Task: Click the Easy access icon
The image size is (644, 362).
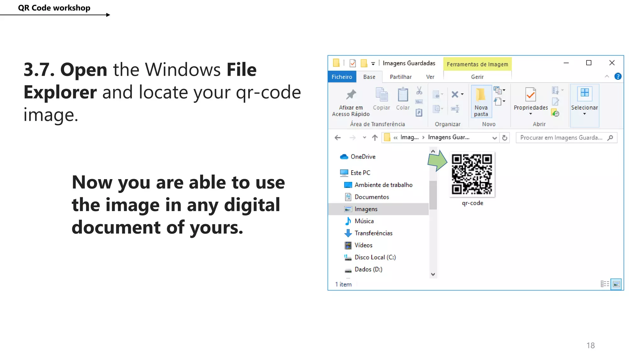Action: [497, 101]
